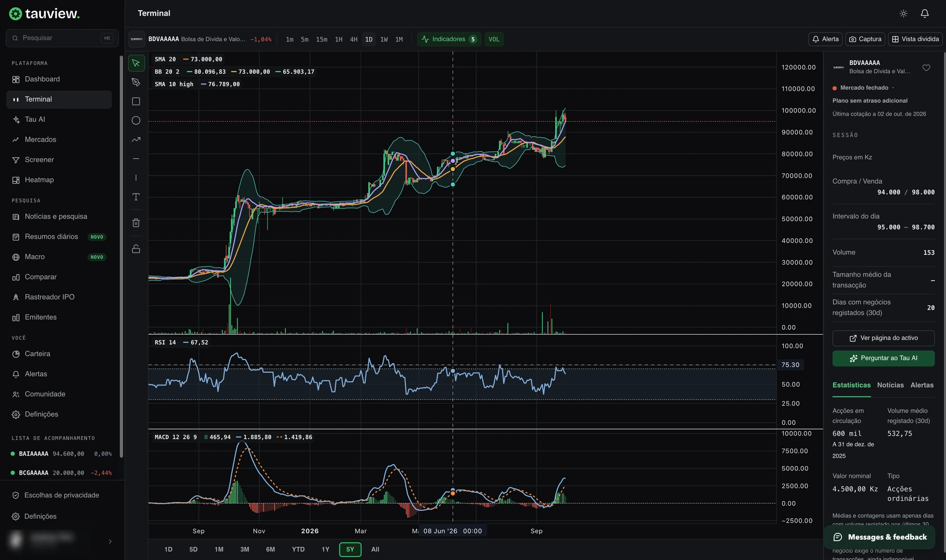Click Ver página do activo button
946x560 pixels.
[883, 338]
